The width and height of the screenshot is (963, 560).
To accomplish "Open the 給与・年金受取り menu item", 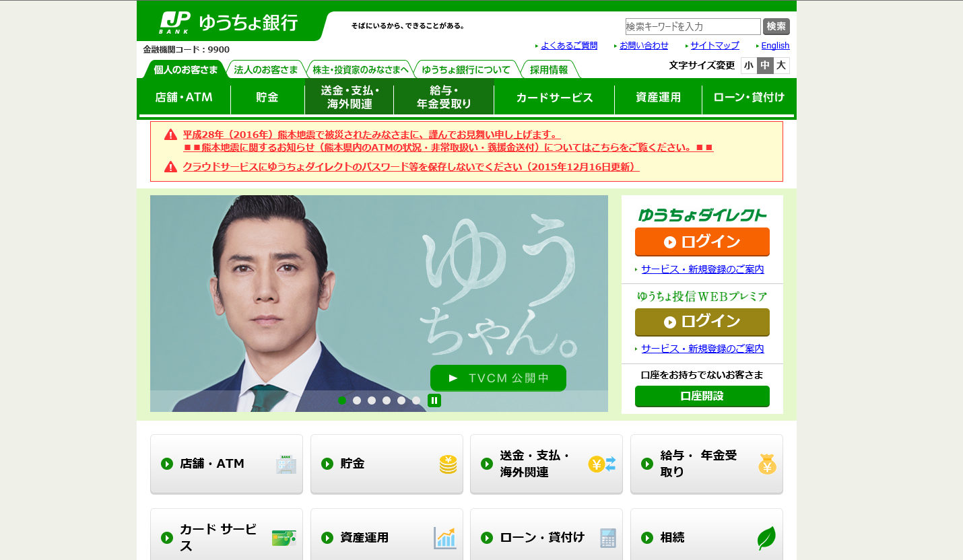I will [444, 98].
